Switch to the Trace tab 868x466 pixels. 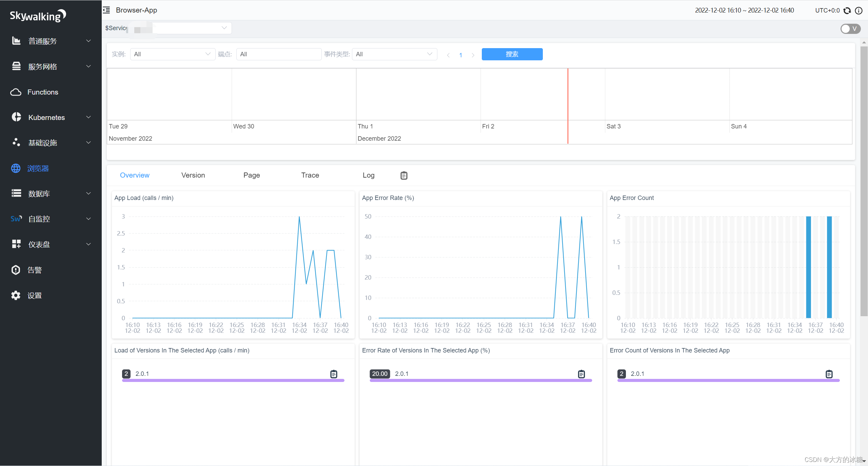click(x=310, y=175)
